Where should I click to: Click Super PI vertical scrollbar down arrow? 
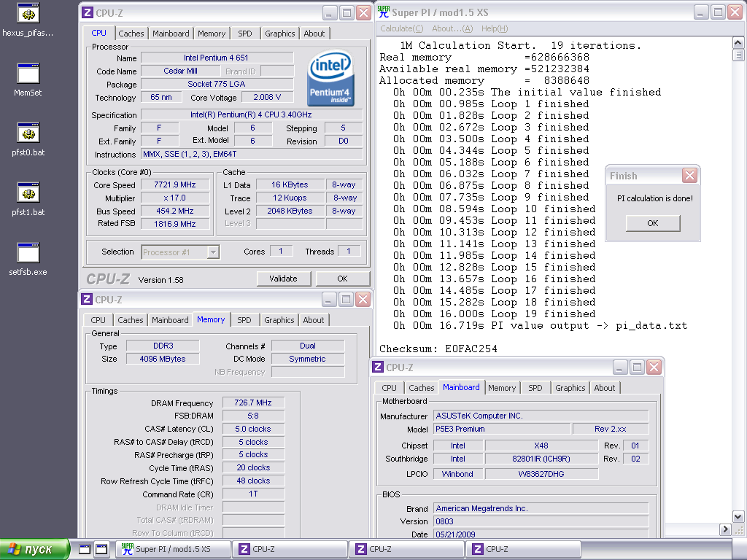coord(738,516)
